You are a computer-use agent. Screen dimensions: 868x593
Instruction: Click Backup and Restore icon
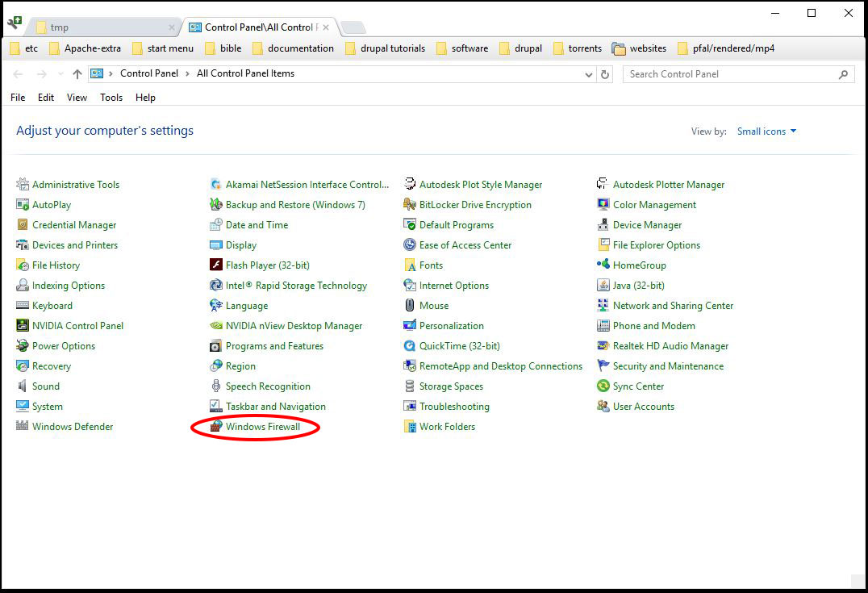click(x=216, y=205)
